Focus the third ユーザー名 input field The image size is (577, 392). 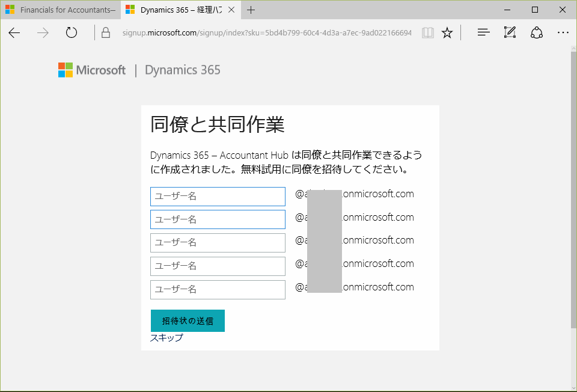218,243
